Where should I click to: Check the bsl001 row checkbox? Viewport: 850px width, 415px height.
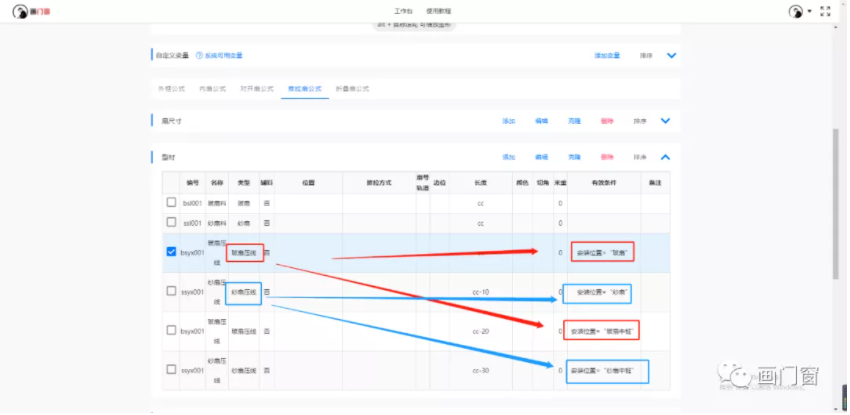tap(172, 203)
